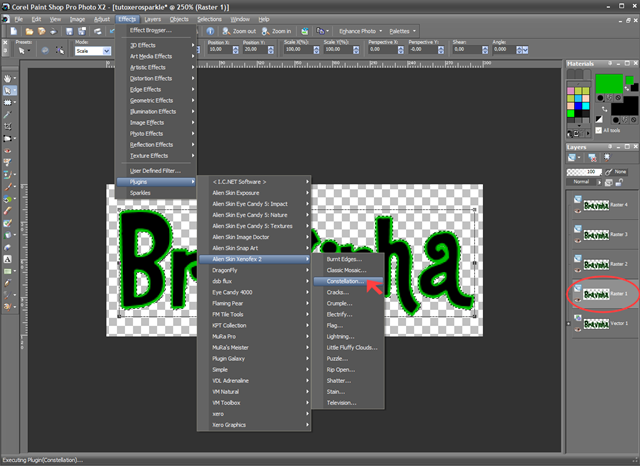
Task: Click Zoom in in toolbar
Action: point(277,31)
